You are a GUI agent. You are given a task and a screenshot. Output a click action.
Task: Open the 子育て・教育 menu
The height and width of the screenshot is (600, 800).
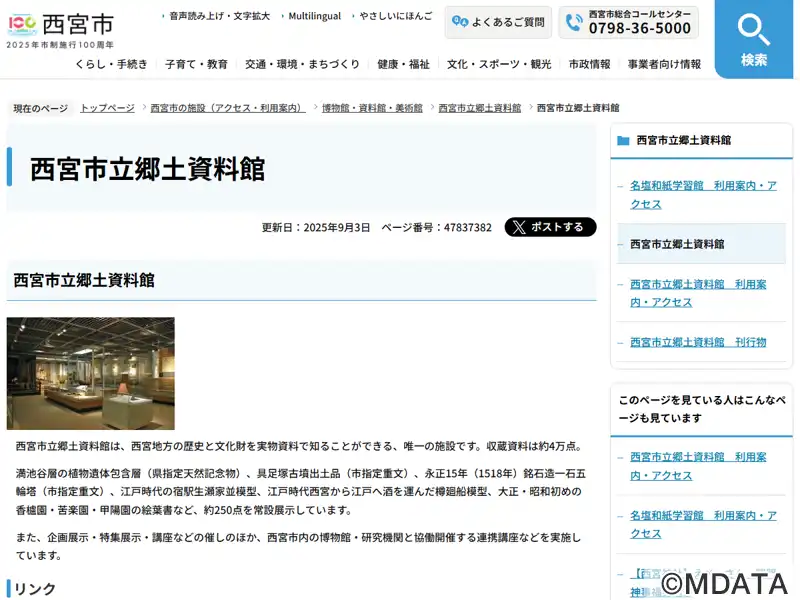tap(196, 64)
